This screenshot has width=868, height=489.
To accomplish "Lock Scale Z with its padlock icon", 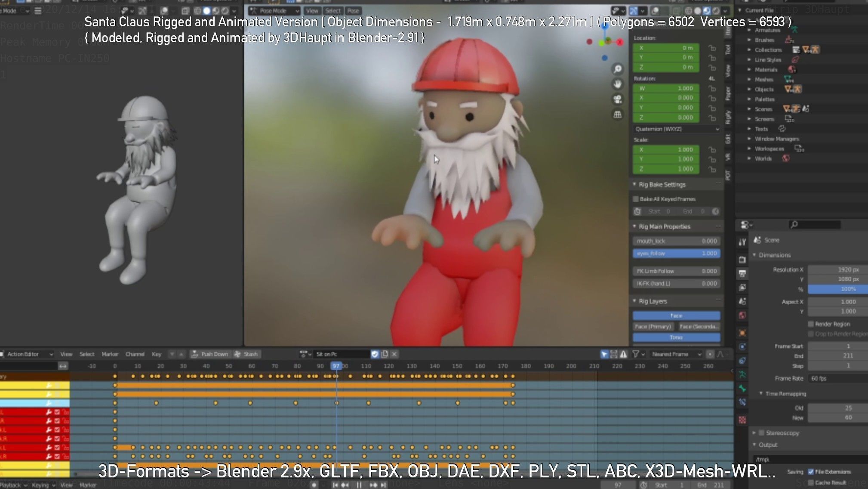I will tap(712, 169).
